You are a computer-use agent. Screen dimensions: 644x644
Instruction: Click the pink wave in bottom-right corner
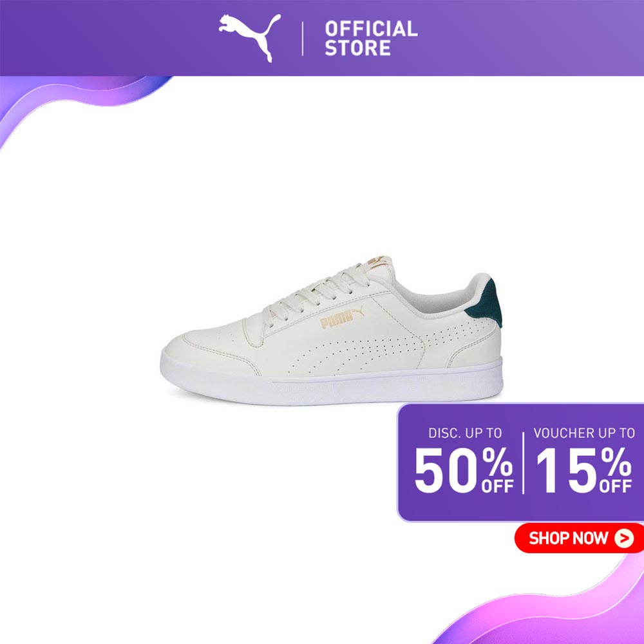click(546, 608)
